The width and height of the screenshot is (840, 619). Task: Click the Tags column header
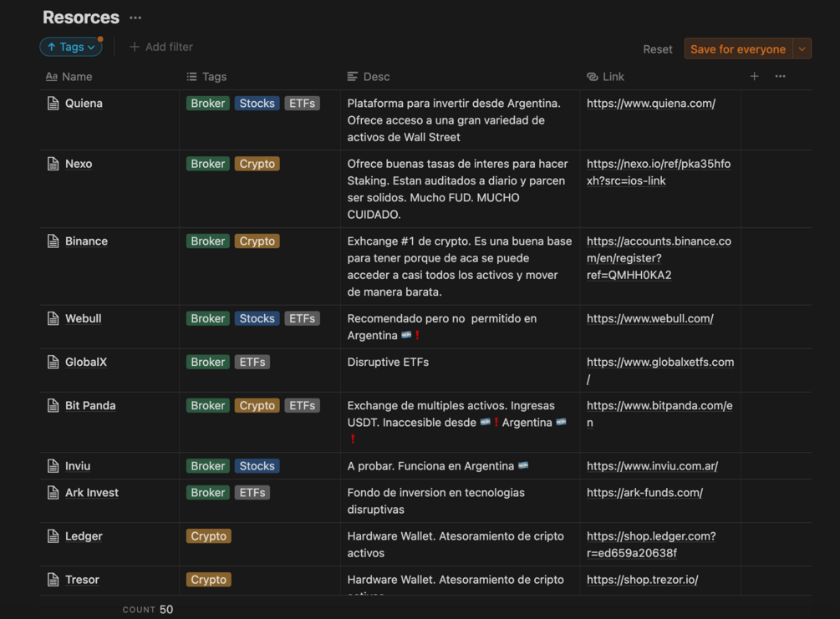tap(206, 77)
